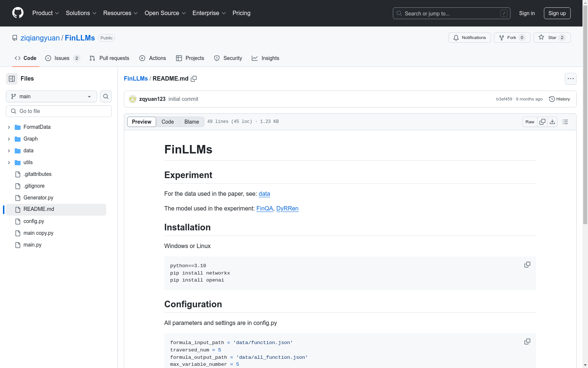Viewport: 588px width, 368px height.
Task: Open the document outline icon
Action: click(x=565, y=122)
